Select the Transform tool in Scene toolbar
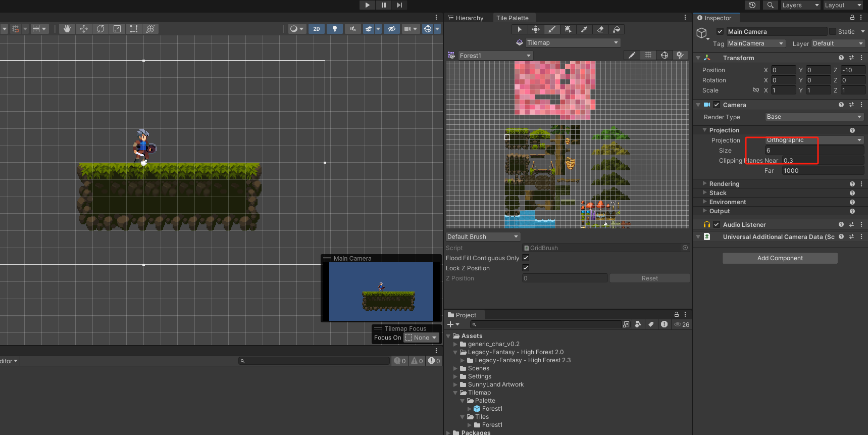 [x=150, y=29]
